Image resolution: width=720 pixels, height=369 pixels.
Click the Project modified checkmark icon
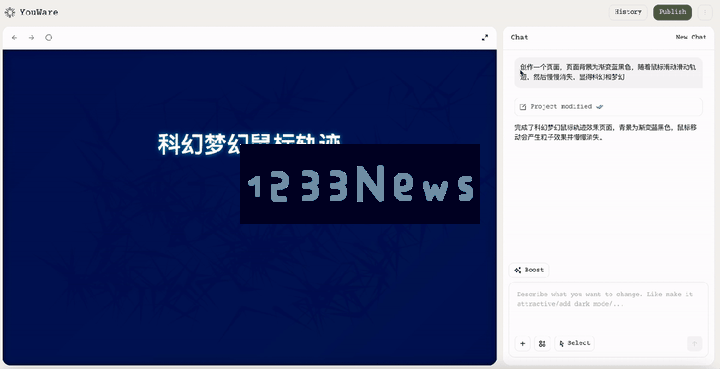pyautogui.click(x=599, y=106)
